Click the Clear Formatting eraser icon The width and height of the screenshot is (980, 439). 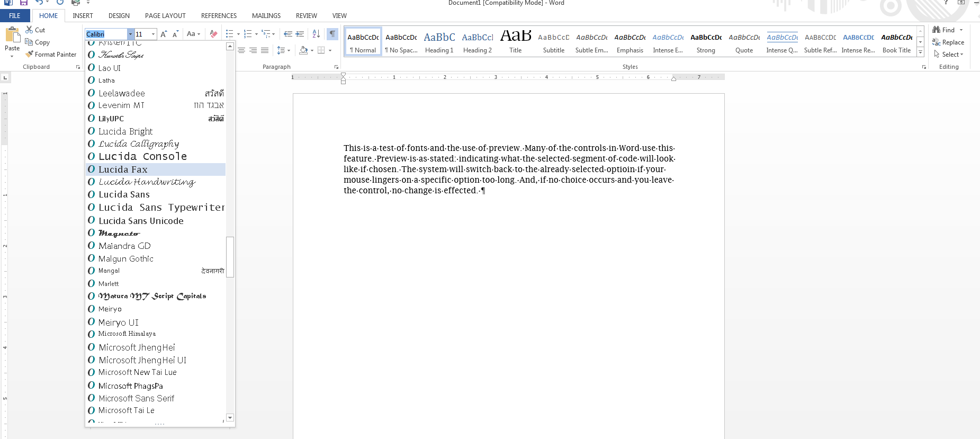[x=213, y=34]
